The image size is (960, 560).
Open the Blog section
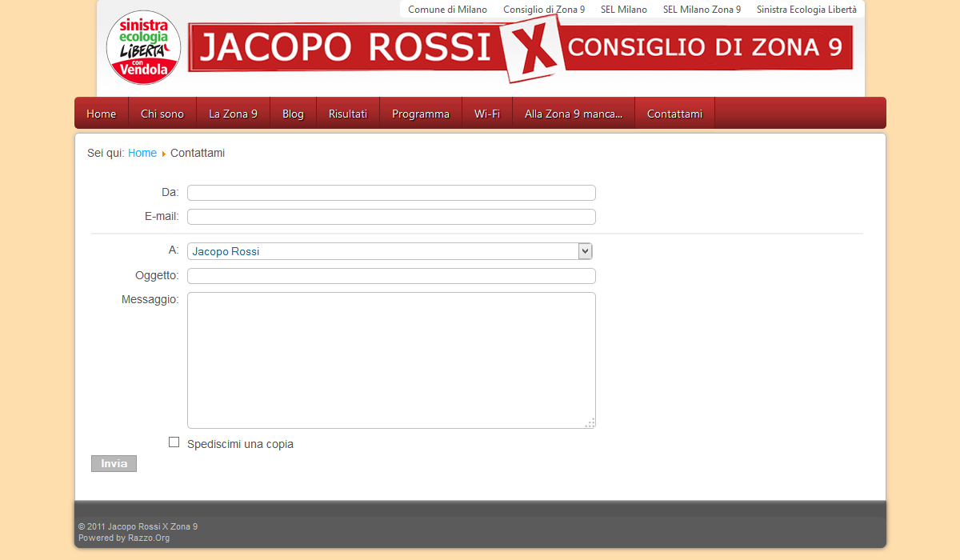(293, 113)
